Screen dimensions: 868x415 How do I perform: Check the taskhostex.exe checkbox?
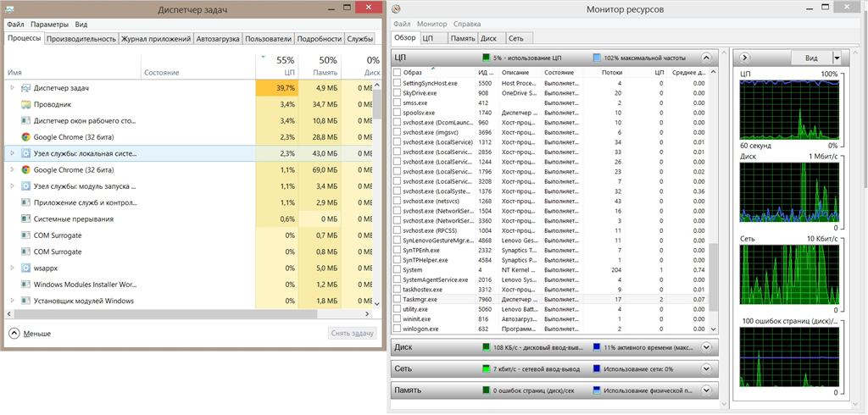[397, 290]
